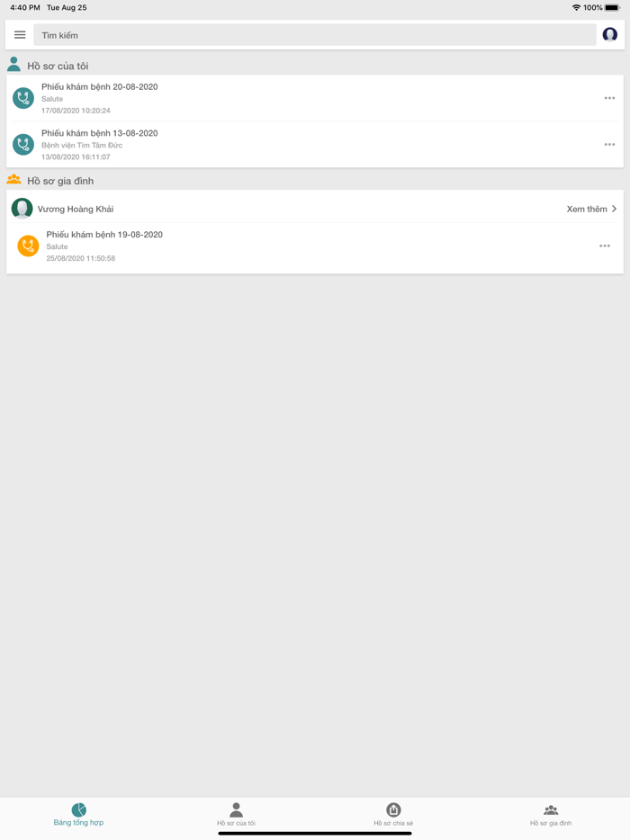This screenshot has height=840, width=630.
Task: Open Bệnh viện Tim Tâm Đức record
Action: coord(315,145)
